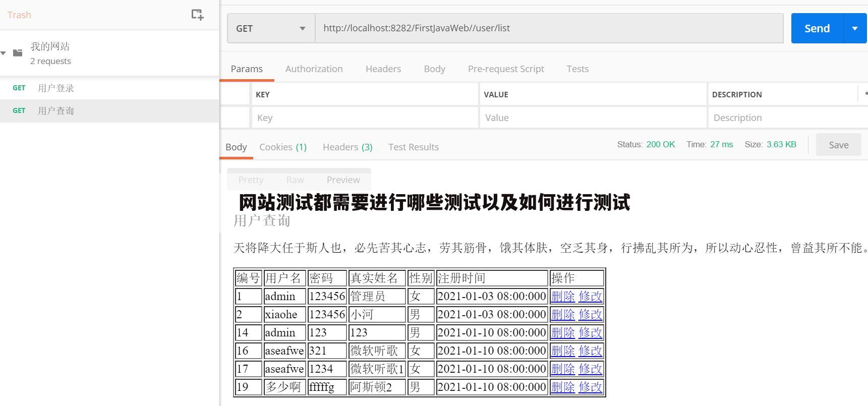
Task: Click 删除 link in row 16
Action: [x=563, y=351]
